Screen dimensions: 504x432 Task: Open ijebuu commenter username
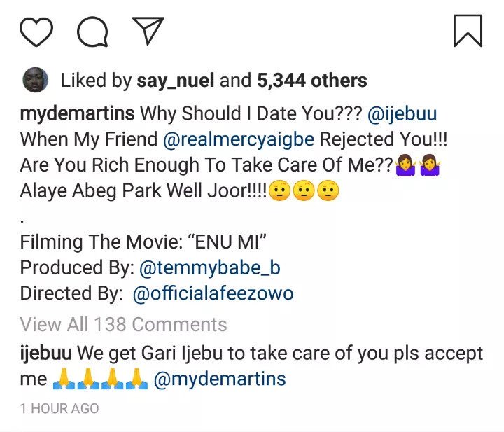44,353
